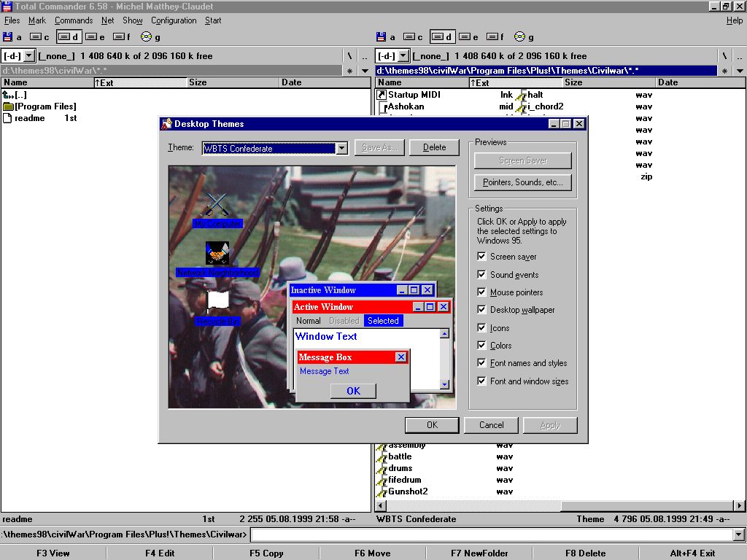Disable the Desktop wallpaper checkbox
Screen dimensions: 747x560
click(481, 310)
